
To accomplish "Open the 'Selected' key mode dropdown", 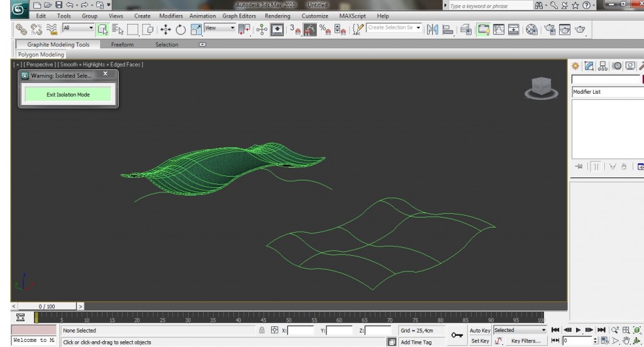I will pos(520,330).
